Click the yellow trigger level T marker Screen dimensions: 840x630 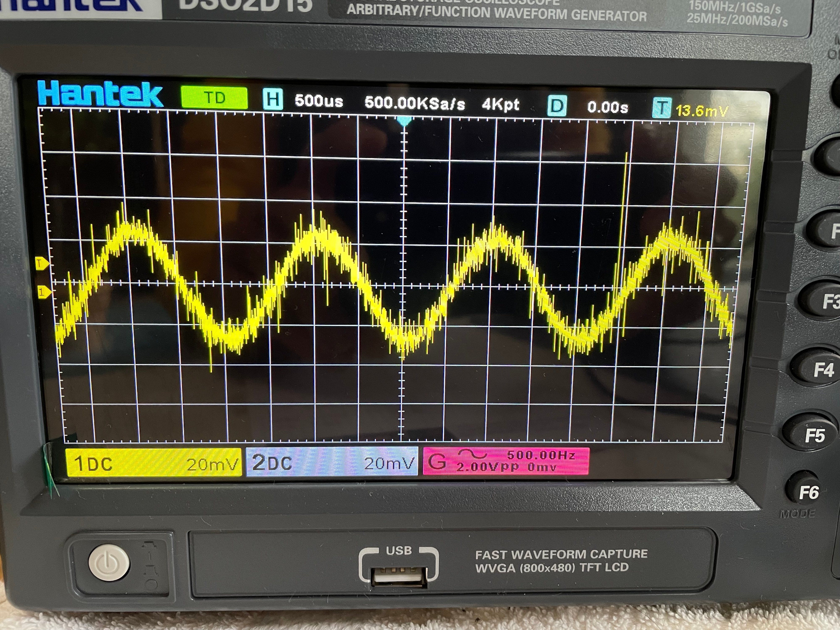42,263
